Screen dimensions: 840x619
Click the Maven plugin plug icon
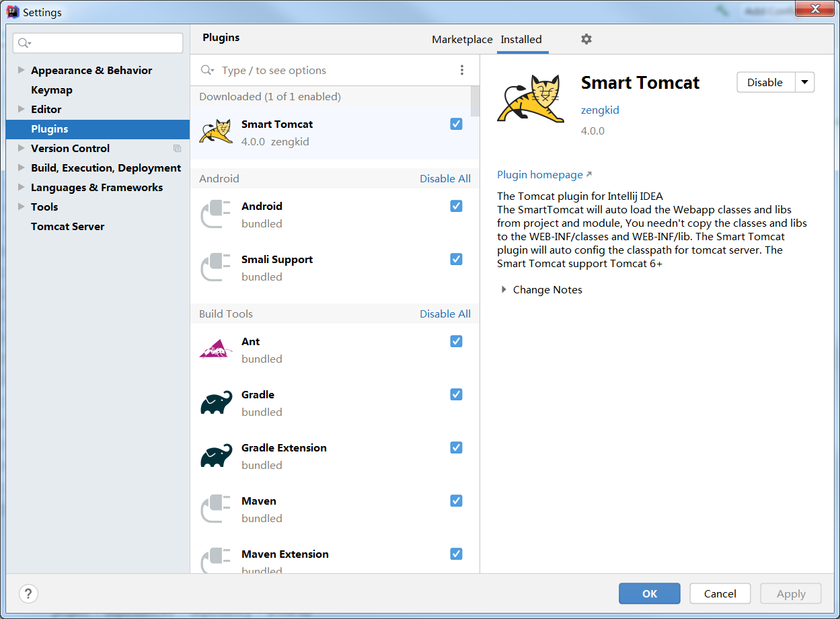point(216,509)
